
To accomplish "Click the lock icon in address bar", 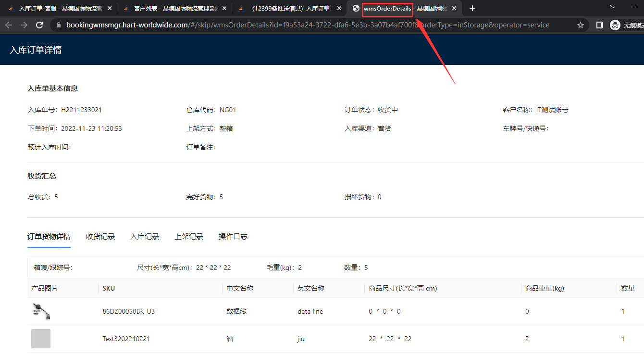I will coord(59,25).
